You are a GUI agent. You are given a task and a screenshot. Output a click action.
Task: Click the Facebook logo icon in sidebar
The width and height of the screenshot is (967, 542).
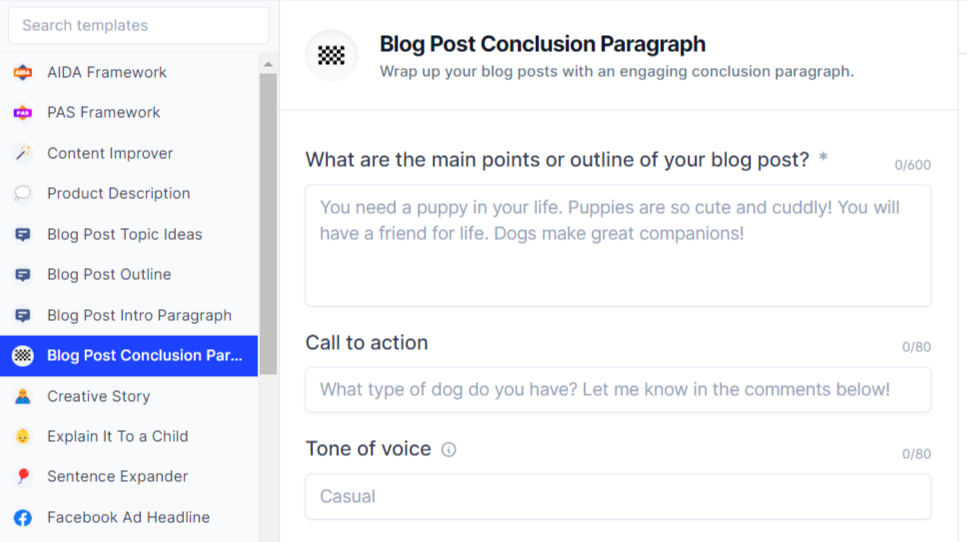tap(22, 518)
